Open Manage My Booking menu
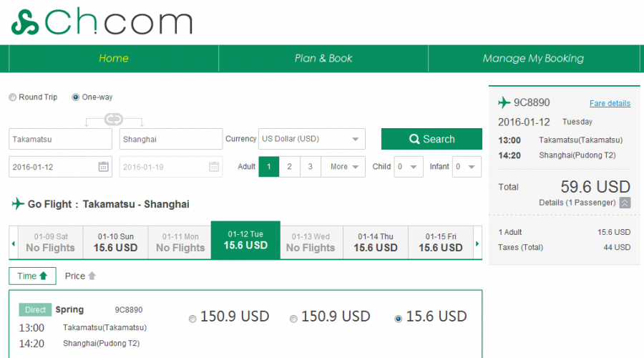The height and width of the screenshot is (358, 644). coord(533,59)
